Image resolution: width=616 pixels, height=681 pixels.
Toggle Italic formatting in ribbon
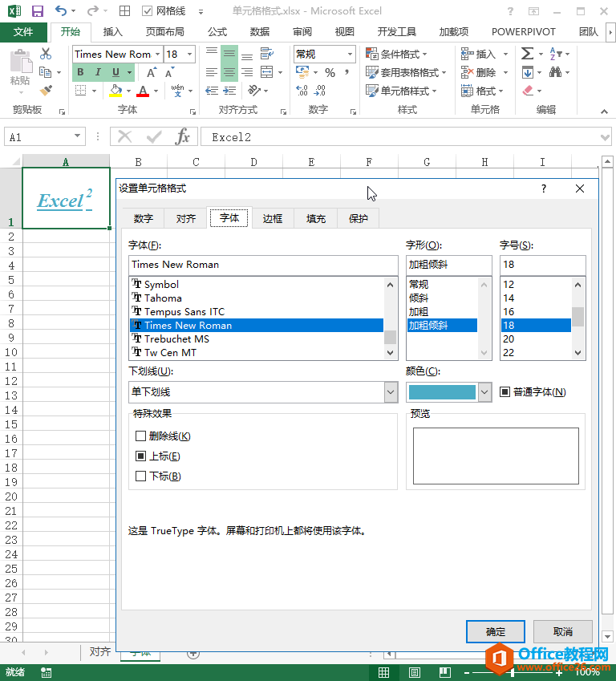click(x=98, y=72)
